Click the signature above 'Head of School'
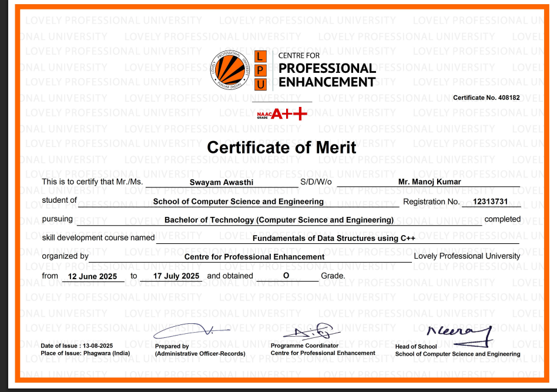 [x=459, y=336]
